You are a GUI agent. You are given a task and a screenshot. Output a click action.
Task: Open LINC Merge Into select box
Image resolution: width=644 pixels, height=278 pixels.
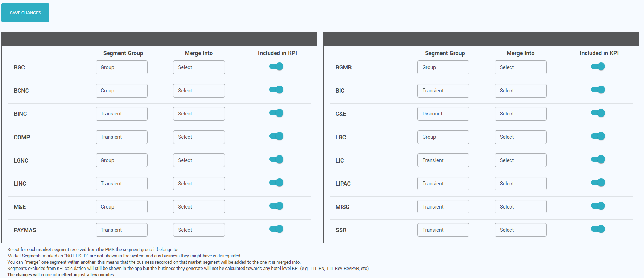[x=199, y=184]
